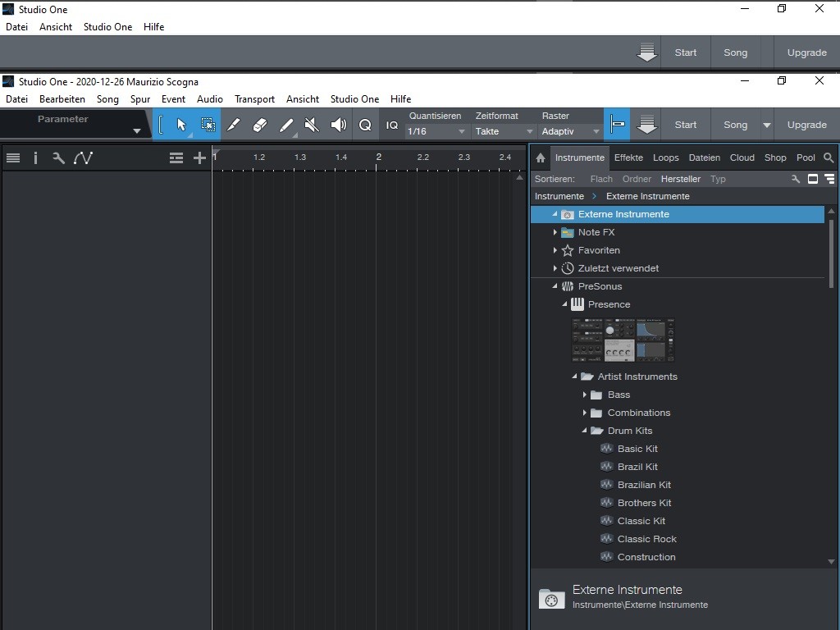
Task: Click the Favoriten star icon
Action: coord(568,250)
